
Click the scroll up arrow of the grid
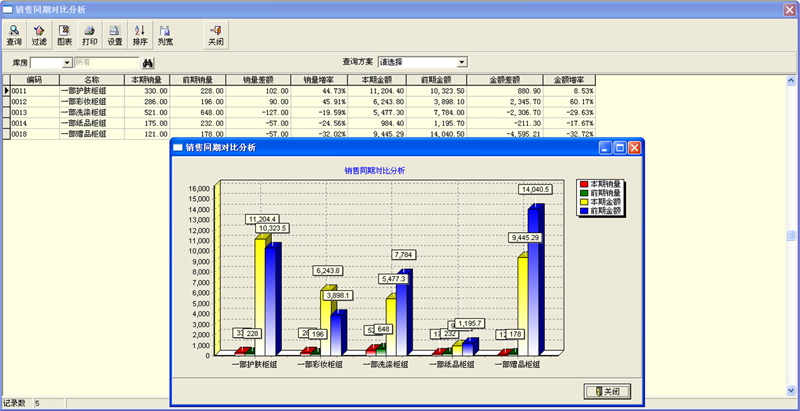791,80
